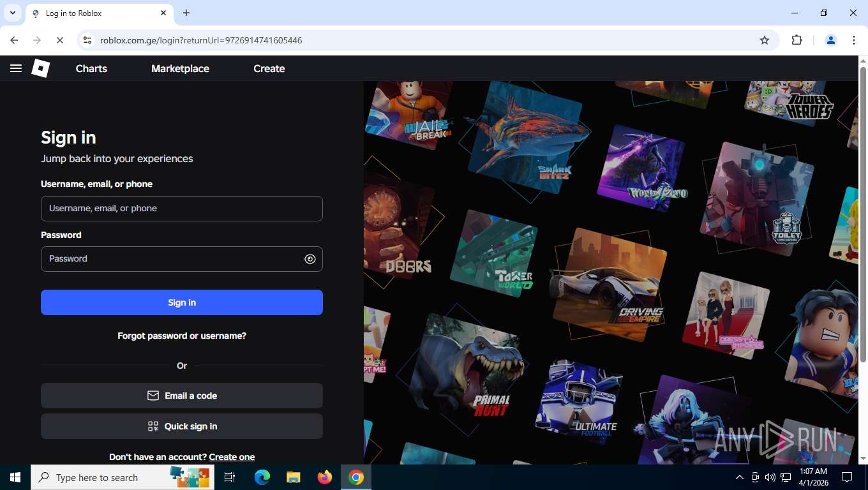Open the Chrome profile avatar
Image resolution: width=868 pixels, height=490 pixels.
pos(831,40)
